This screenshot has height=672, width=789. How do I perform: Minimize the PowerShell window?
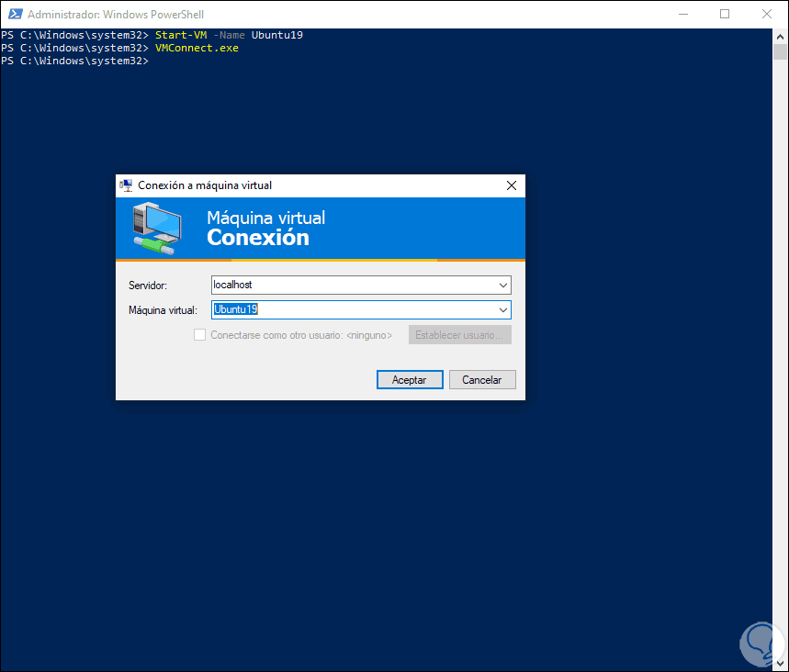click(682, 14)
